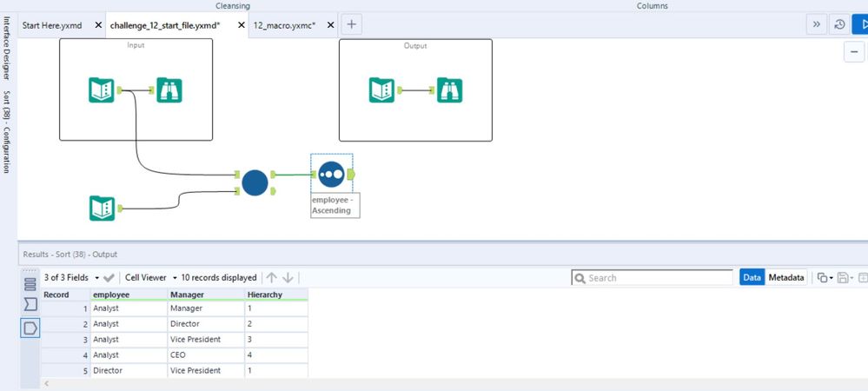The width and height of the screenshot is (868, 391).
Task: Open Sort (38) Configuration side panel
Action: (7, 132)
